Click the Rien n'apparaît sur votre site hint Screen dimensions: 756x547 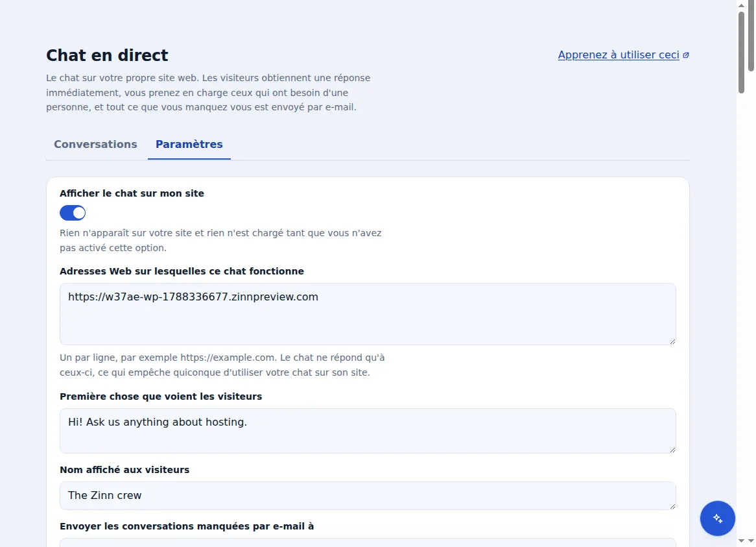pos(221,240)
